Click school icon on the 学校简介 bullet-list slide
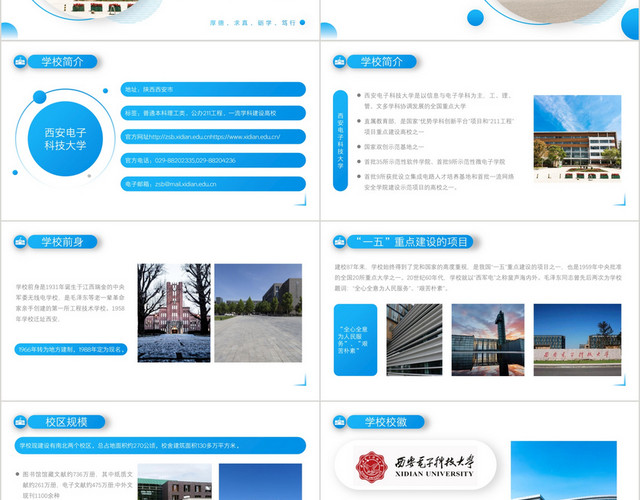640x500 pixels. click(340, 62)
